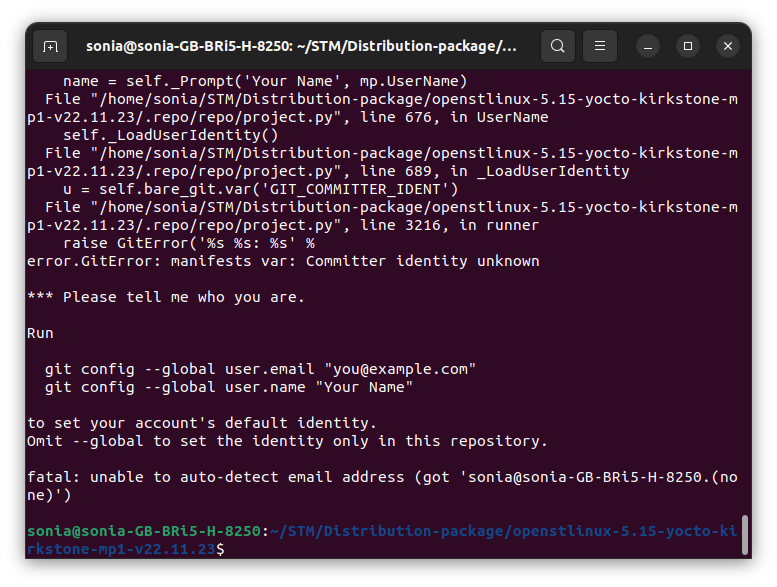This screenshot has width=777, height=587.
Task: Click the word 'Run' line
Action: [40, 333]
